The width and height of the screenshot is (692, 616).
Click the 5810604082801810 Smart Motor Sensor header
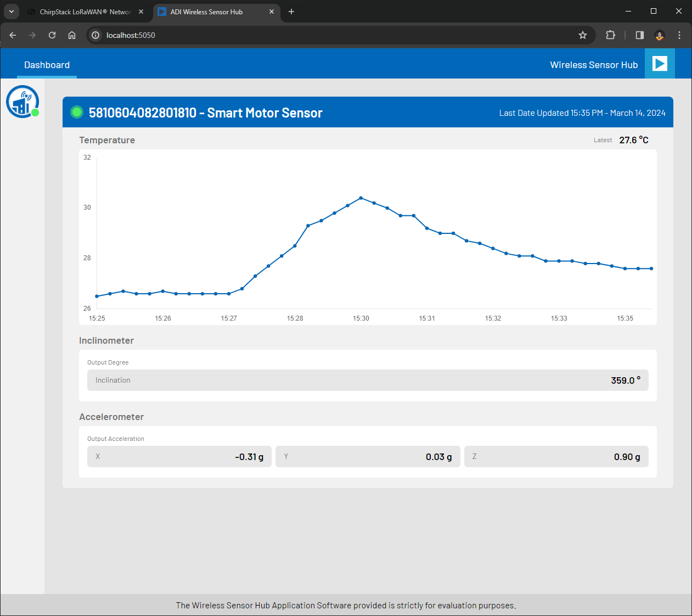pyautogui.click(x=205, y=113)
